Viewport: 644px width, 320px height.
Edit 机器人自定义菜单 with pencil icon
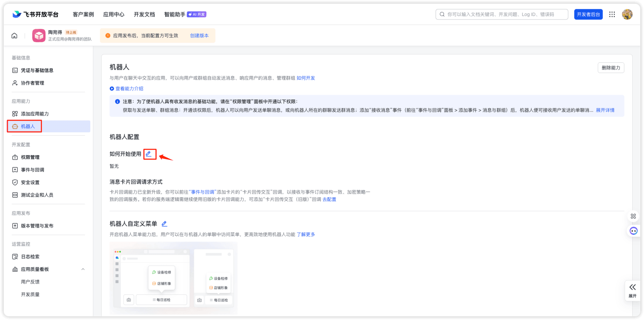point(164,224)
